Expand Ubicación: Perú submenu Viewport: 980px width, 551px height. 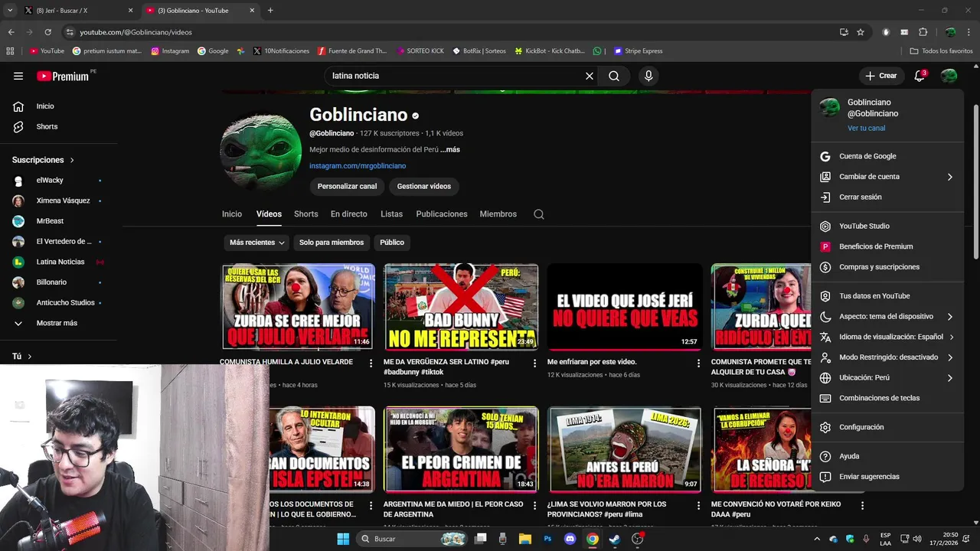coord(887,377)
